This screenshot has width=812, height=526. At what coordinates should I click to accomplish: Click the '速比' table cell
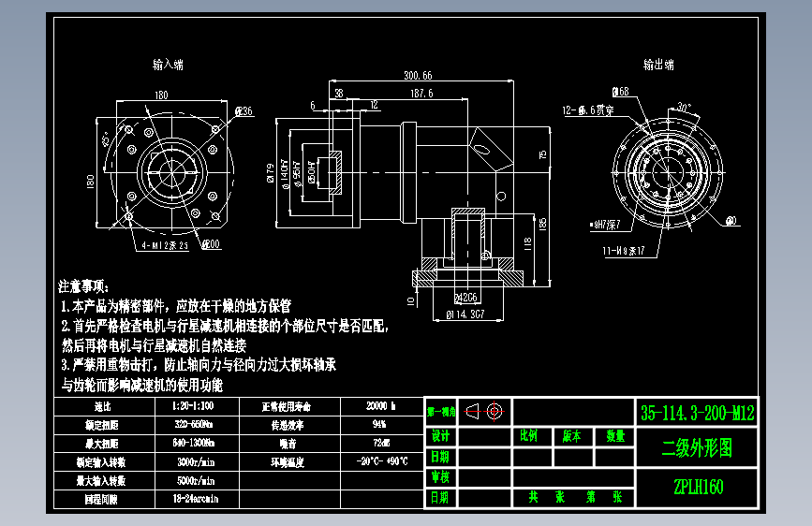point(103,406)
